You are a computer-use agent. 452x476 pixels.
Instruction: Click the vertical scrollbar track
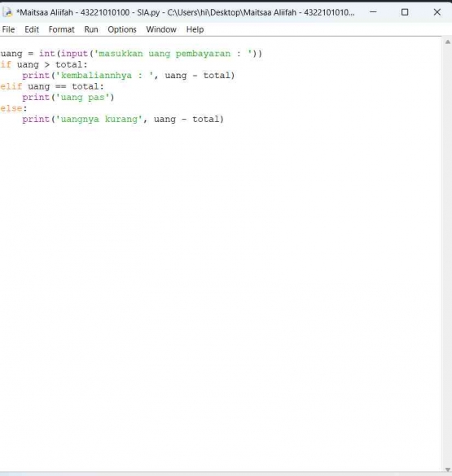448,255
